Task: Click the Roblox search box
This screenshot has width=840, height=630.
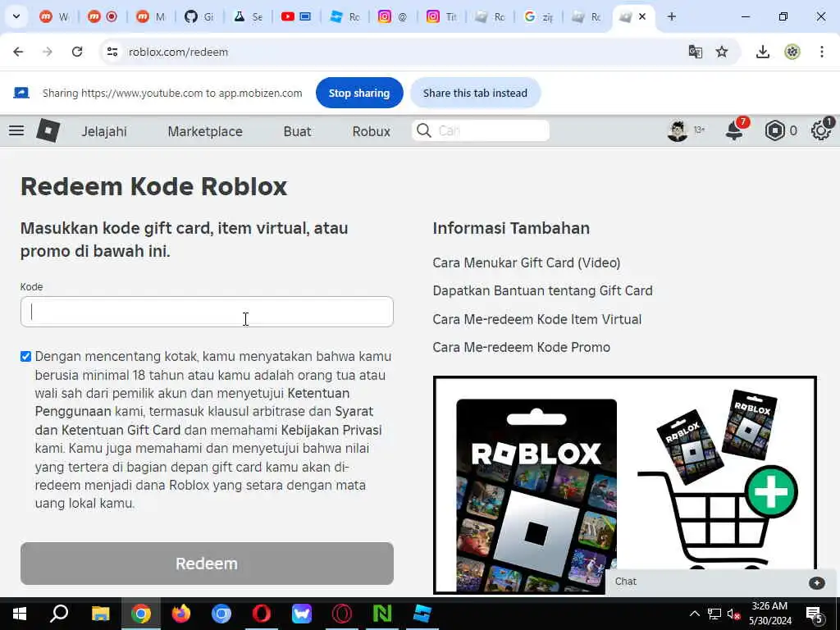Action: tap(481, 130)
